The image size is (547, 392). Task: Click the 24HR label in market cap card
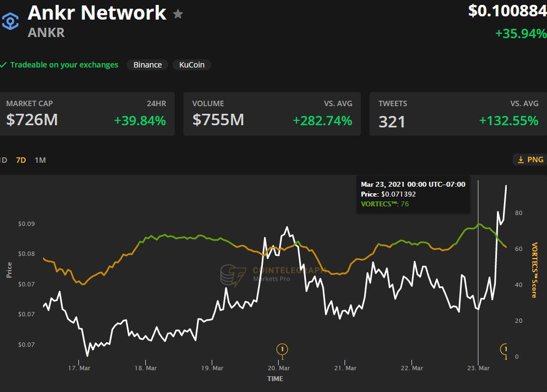point(156,103)
